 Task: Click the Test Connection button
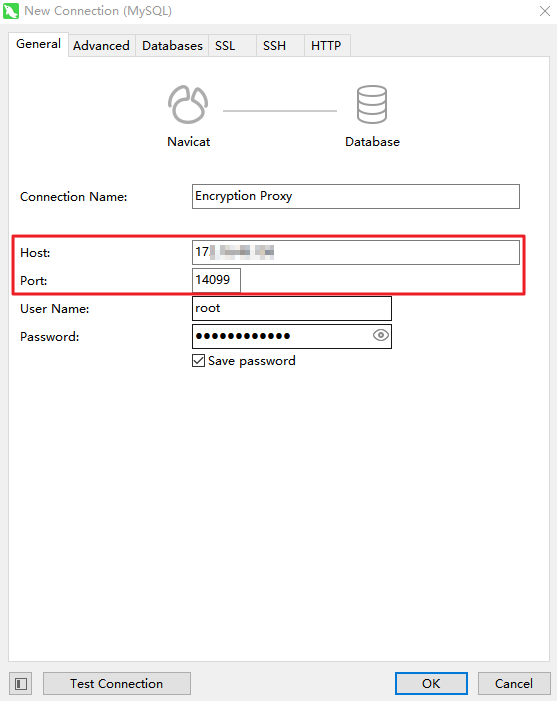coord(117,684)
